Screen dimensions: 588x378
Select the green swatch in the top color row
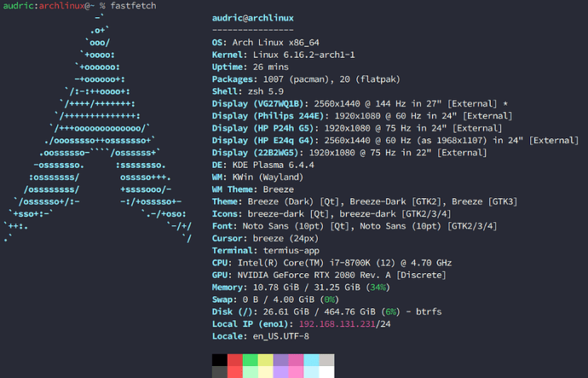[251, 360]
